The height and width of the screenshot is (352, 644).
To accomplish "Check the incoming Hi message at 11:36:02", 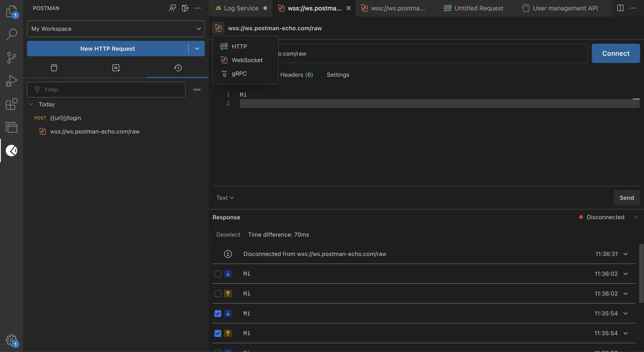I will 217,274.
